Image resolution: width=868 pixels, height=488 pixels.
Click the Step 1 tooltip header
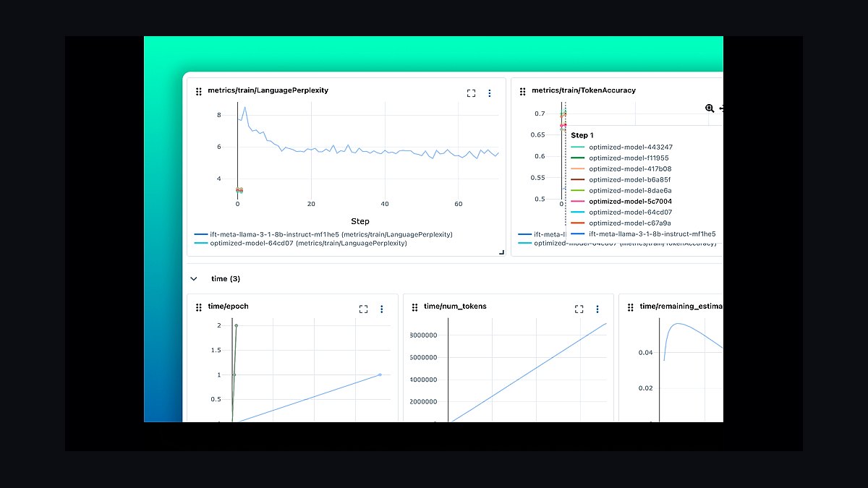click(582, 135)
